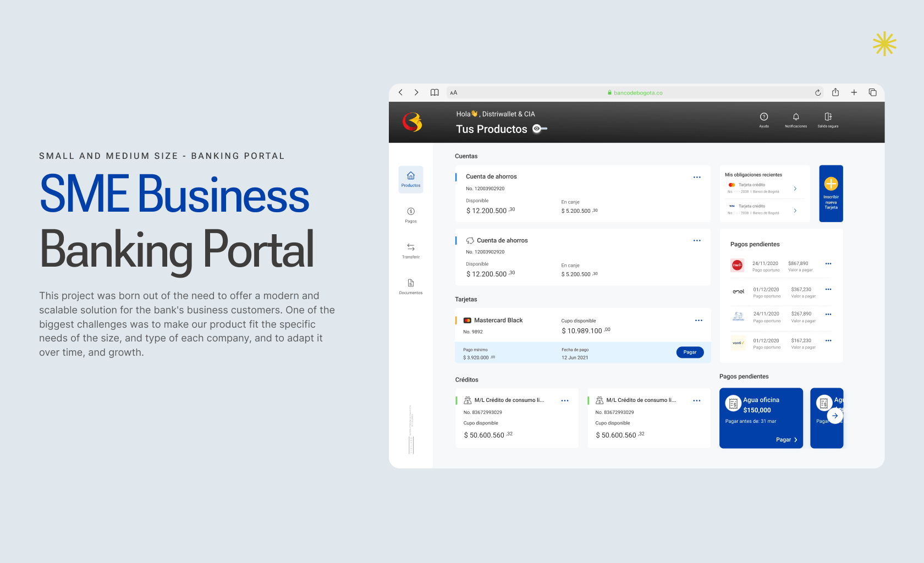Open the browser bookmarks book icon
This screenshot has width=924, height=563.
click(435, 92)
